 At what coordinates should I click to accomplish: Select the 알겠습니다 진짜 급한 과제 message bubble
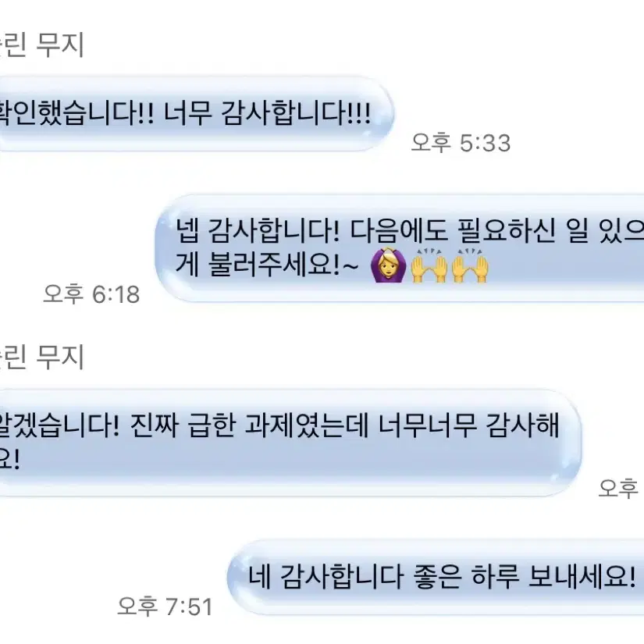[289, 443]
